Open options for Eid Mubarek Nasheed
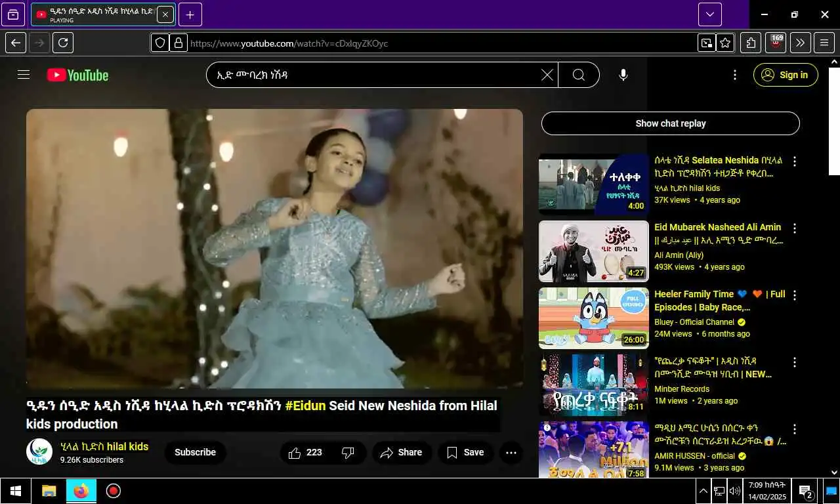 (795, 228)
